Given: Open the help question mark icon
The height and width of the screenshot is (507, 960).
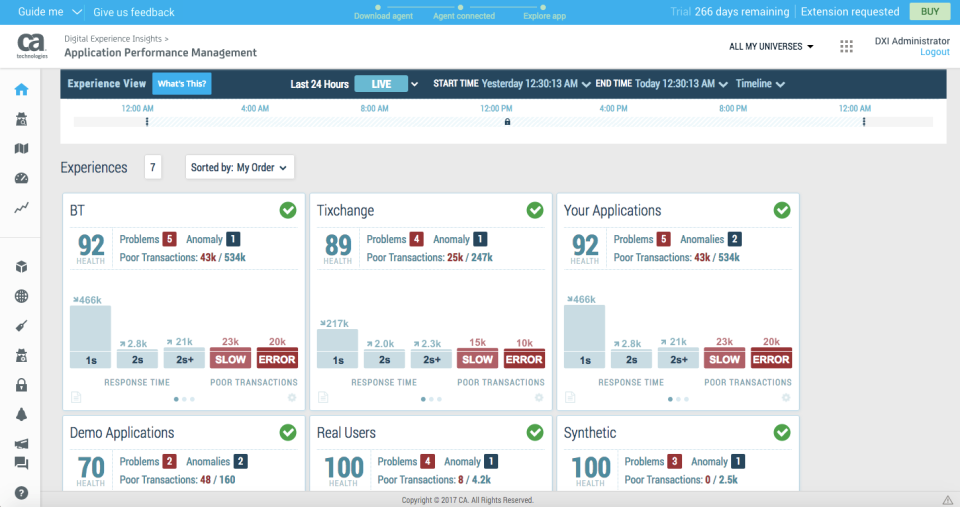Looking at the screenshot, I should (21, 493).
